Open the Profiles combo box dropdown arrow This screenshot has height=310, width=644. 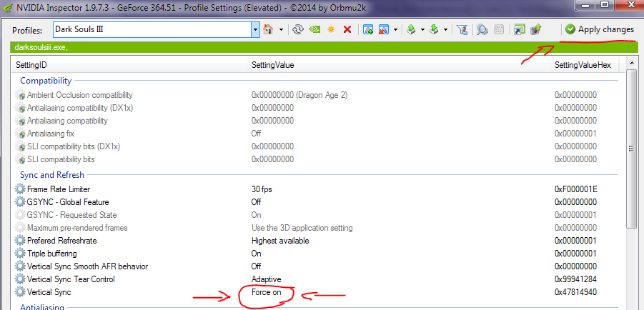255,29
